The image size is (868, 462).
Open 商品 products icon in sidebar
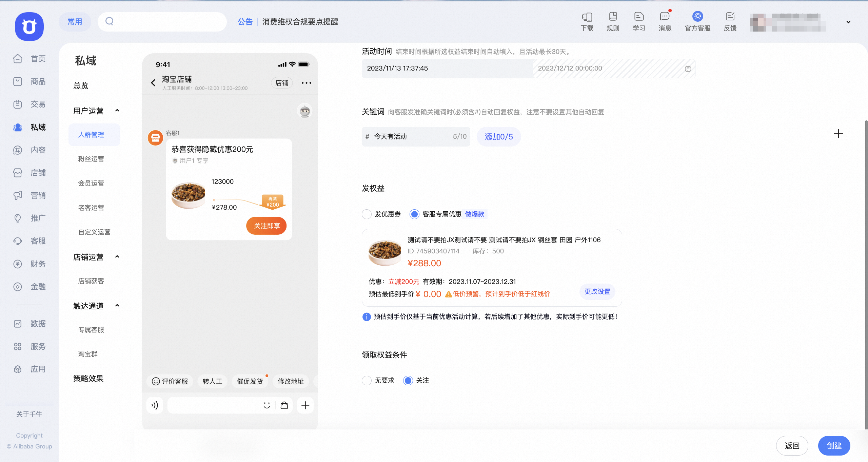[x=18, y=81]
